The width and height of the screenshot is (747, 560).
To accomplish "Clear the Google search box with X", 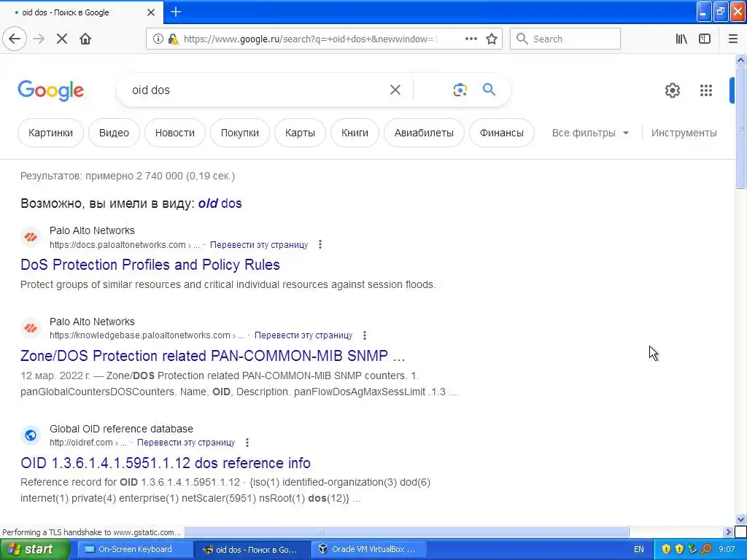I will 395,90.
